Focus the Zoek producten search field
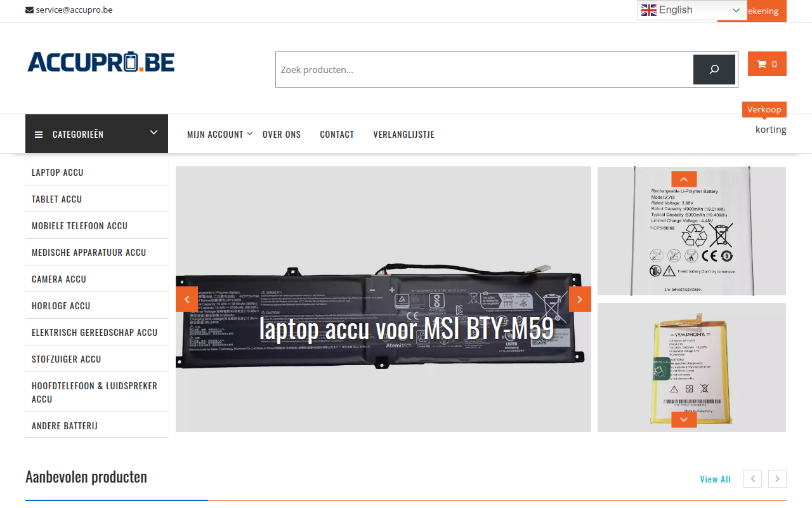Viewport: 812px width, 508px height. (484, 69)
